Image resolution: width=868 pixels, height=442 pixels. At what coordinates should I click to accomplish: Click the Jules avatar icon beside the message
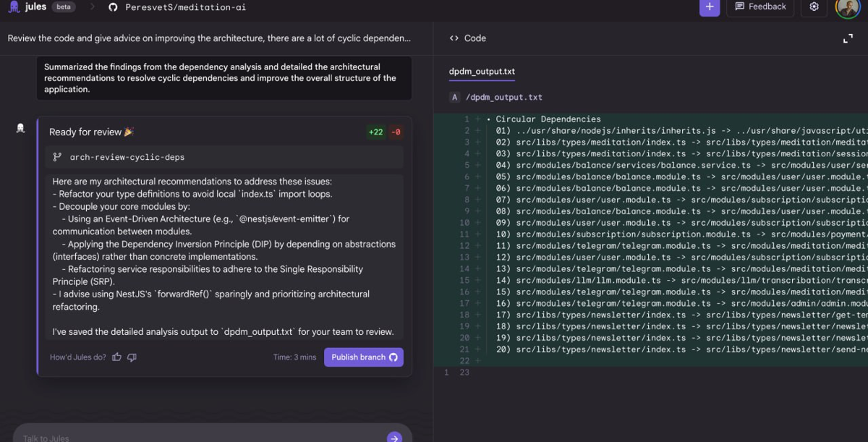20,128
